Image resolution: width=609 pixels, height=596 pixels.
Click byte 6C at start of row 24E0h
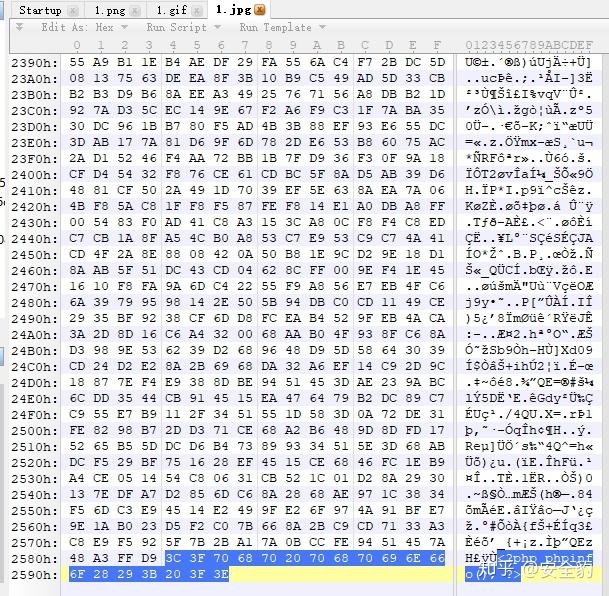point(77,398)
